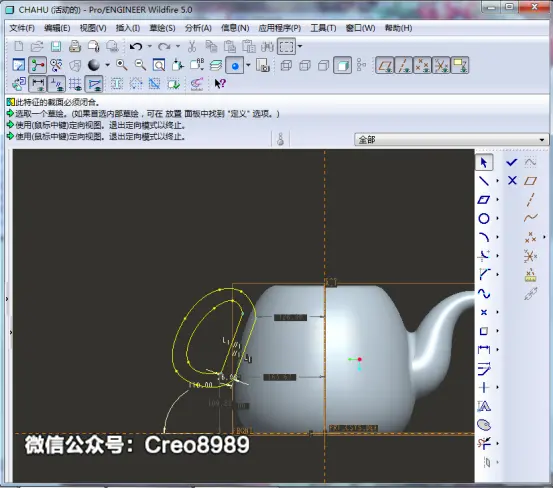Select the Circle sketch tool
Viewport: 554px width, 489px height.
tap(484, 218)
